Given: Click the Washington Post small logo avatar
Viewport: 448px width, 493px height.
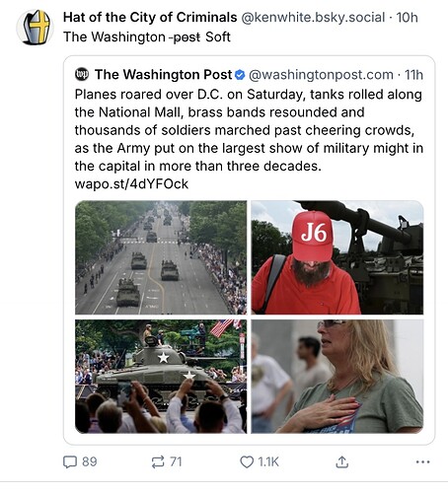Looking at the screenshot, I should point(82,74).
